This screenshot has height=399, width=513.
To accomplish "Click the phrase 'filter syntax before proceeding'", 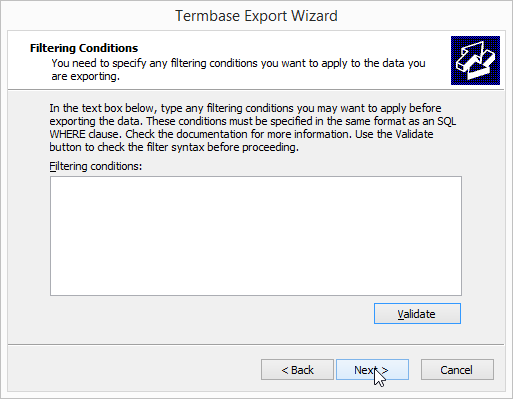I will pos(235,147).
